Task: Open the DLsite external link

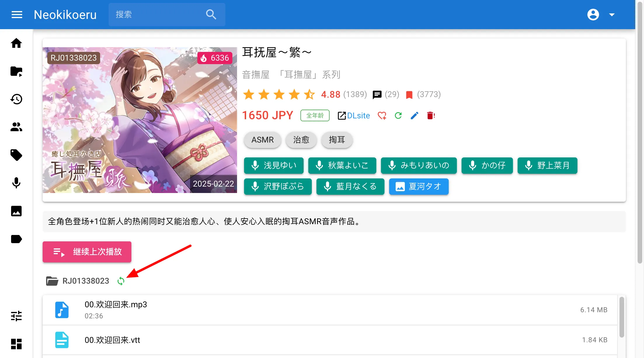Action: tap(354, 116)
